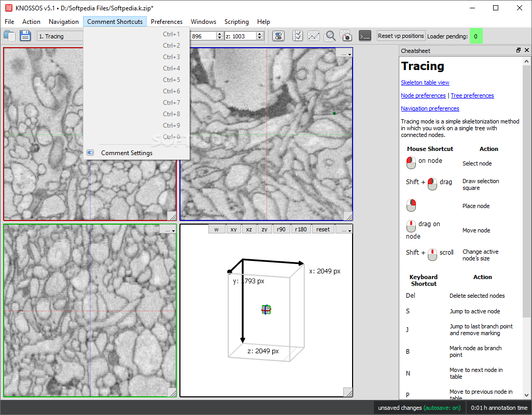Screen dimensions: 532x415
Task: Open the Preferences menu
Action: 166,22
